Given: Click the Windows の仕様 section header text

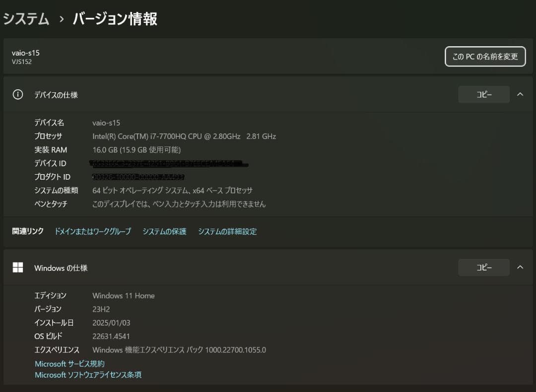Looking at the screenshot, I should (x=61, y=268).
